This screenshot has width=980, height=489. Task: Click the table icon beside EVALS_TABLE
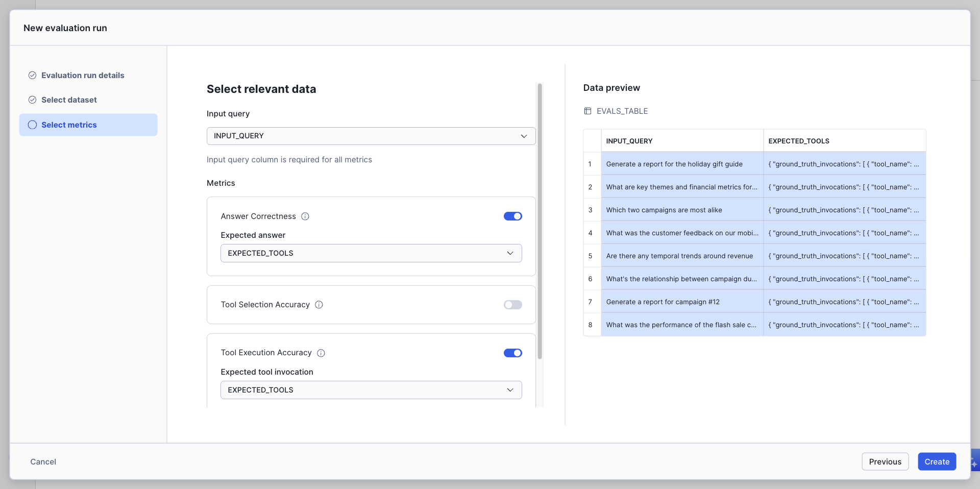pyautogui.click(x=588, y=111)
